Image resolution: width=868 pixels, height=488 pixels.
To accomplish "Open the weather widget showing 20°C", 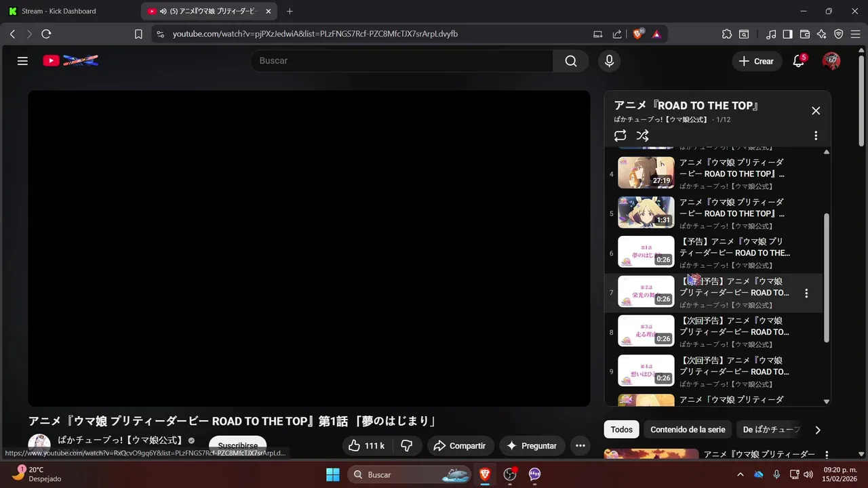I will (37, 474).
